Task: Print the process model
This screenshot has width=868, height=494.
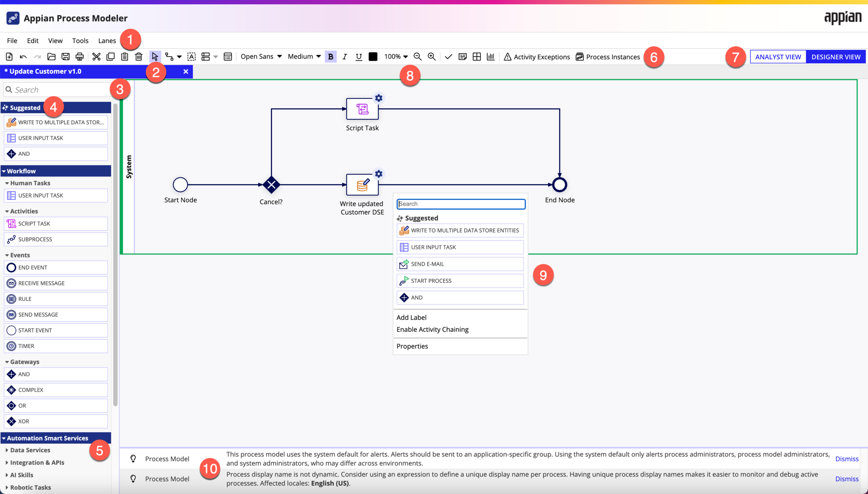Action: tap(80, 56)
